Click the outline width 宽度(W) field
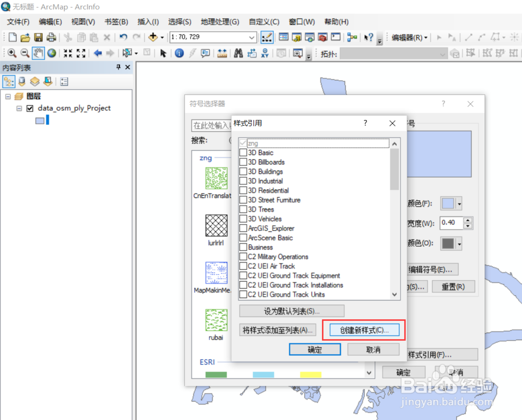522x420 pixels. (x=452, y=223)
